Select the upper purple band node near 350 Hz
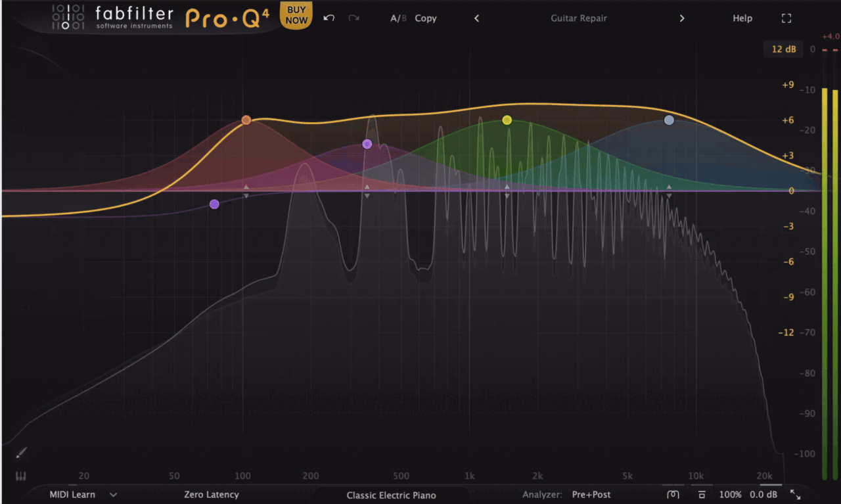The height and width of the screenshot is (504, 841). point(367,144)
